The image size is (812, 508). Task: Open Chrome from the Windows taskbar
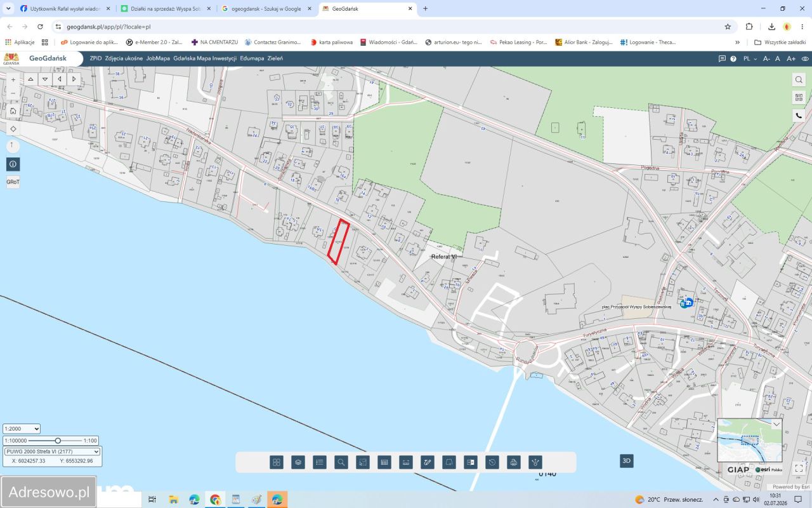pos(215,500)
